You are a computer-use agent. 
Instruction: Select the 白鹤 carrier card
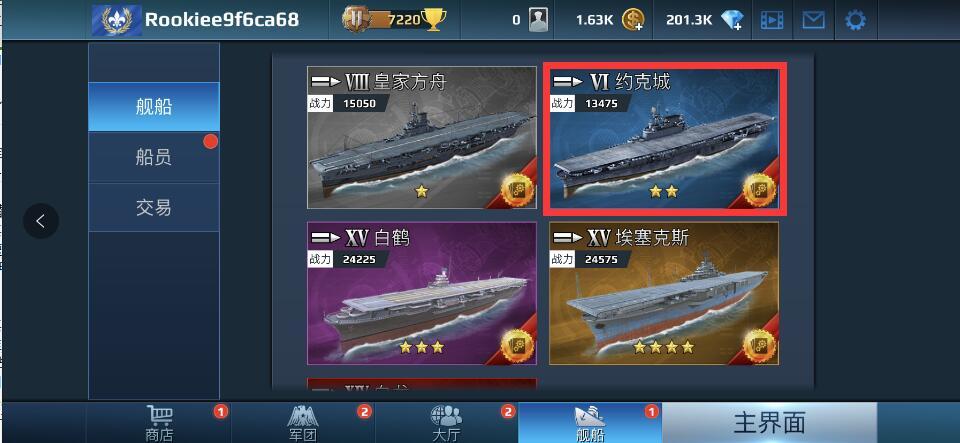422,293
